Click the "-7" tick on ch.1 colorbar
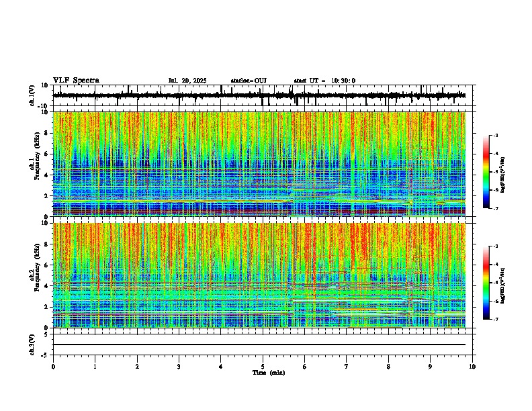This screenshot has height=411, width=532. [495, 208]
